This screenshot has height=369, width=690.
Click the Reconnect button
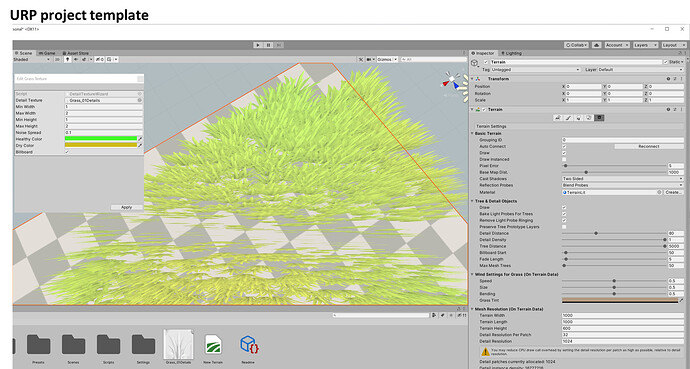coord(649,146)
